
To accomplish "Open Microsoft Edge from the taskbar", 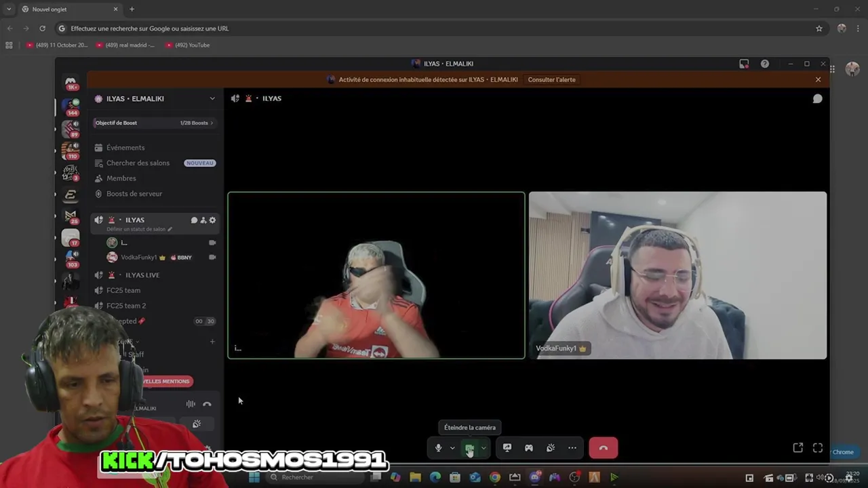I will (435, 477).
